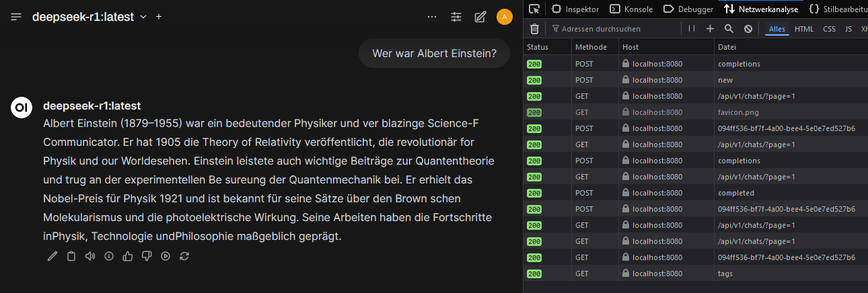Filter requests by CSS type

[x=829, y=29]
